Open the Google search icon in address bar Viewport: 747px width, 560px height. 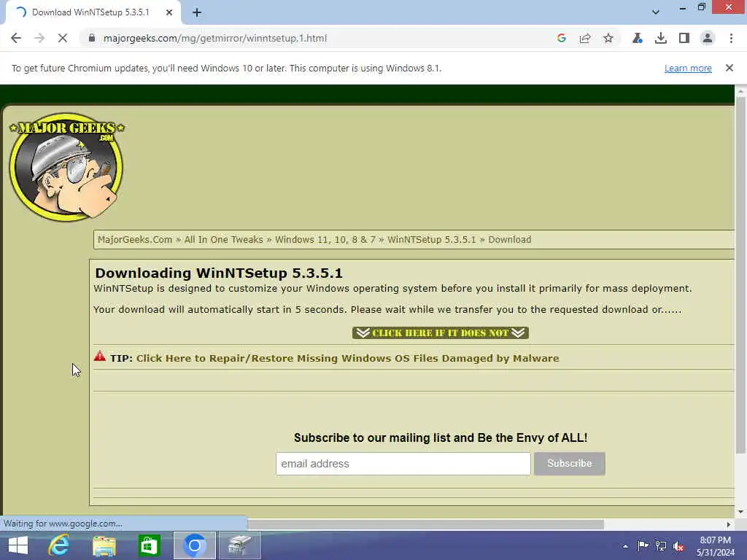coord(562,38)
